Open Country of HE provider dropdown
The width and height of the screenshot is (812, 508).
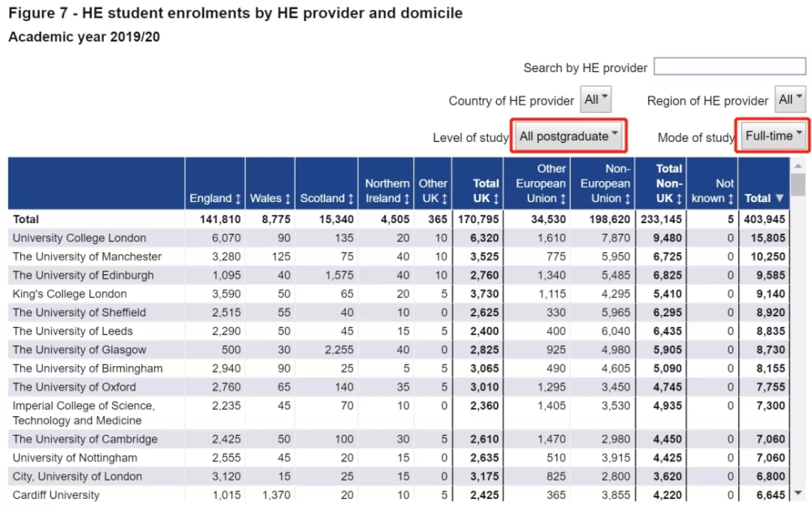pyautogui.click(x=595, y=99)
